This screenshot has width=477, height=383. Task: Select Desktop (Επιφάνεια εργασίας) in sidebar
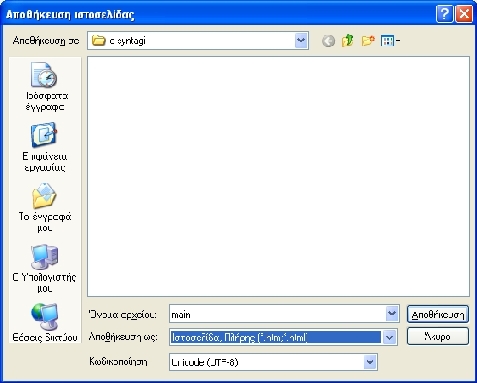(x=45, y=147)
